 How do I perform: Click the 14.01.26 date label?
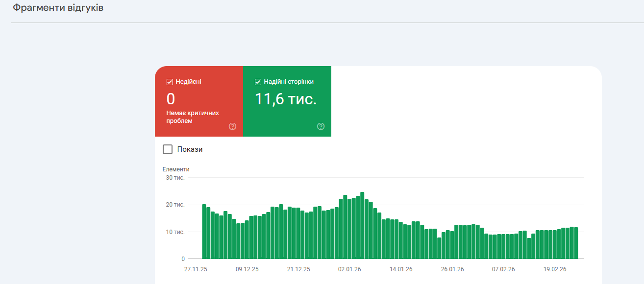click(x=401, y=269)
